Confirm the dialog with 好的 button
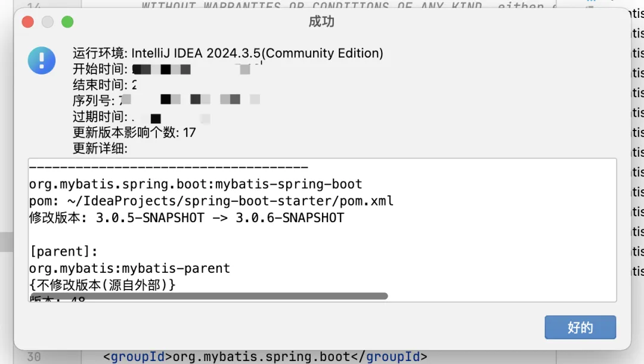This screenshot has height=364, width=644. click(x=580, y=327)
